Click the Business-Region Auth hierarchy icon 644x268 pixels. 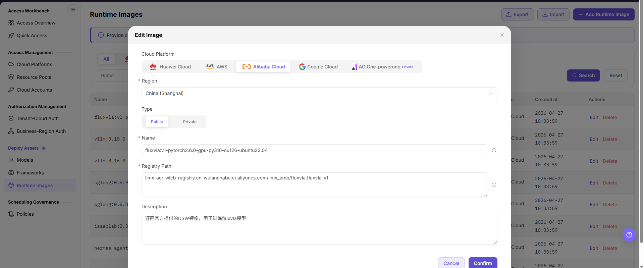click(11, 131)
